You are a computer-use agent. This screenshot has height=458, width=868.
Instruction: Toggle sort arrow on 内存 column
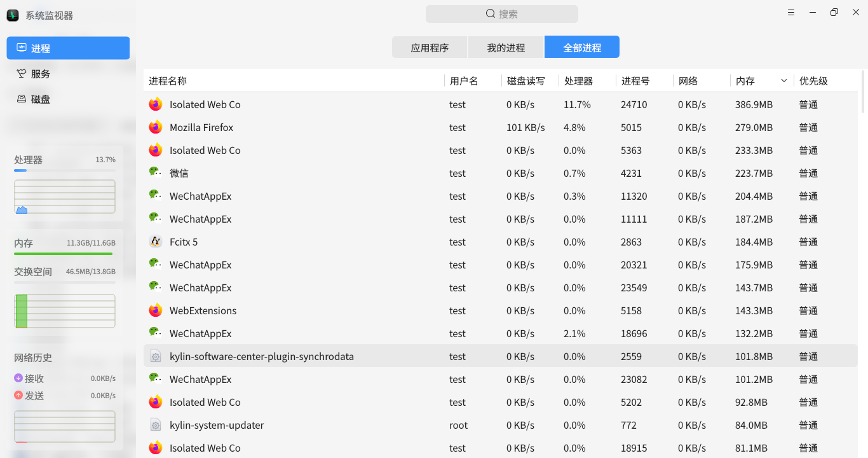coord(784,81)
